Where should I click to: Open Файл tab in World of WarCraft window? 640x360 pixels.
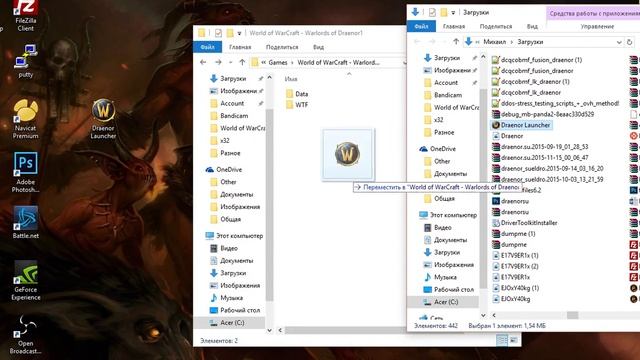coord(207,47)
